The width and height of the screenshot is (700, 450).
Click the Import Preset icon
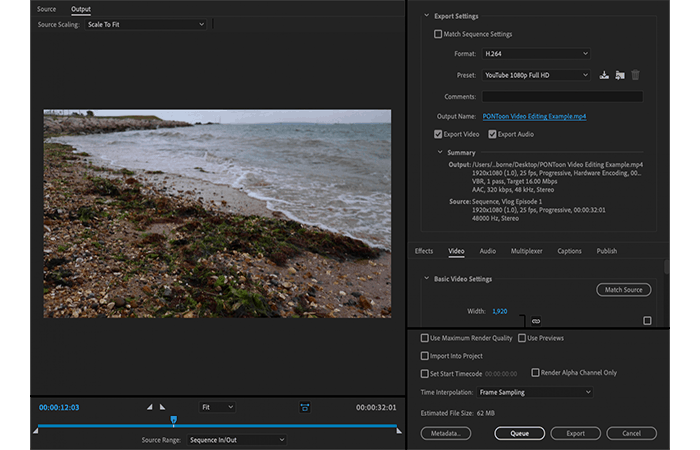(620, 75)
